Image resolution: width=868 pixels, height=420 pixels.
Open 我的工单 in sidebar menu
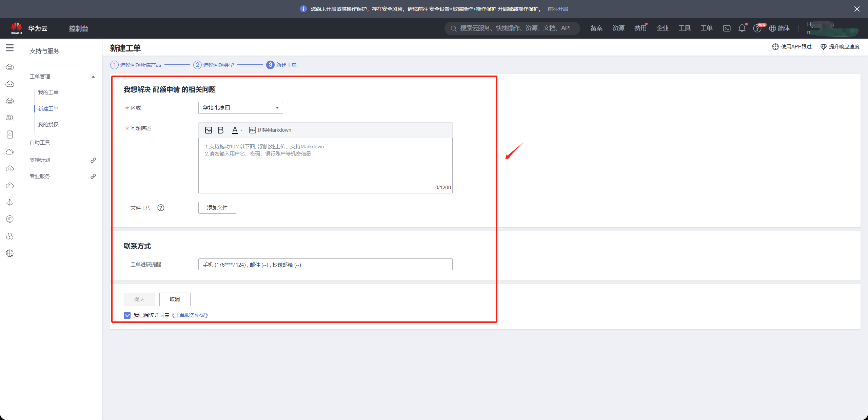tap(48, 92)
